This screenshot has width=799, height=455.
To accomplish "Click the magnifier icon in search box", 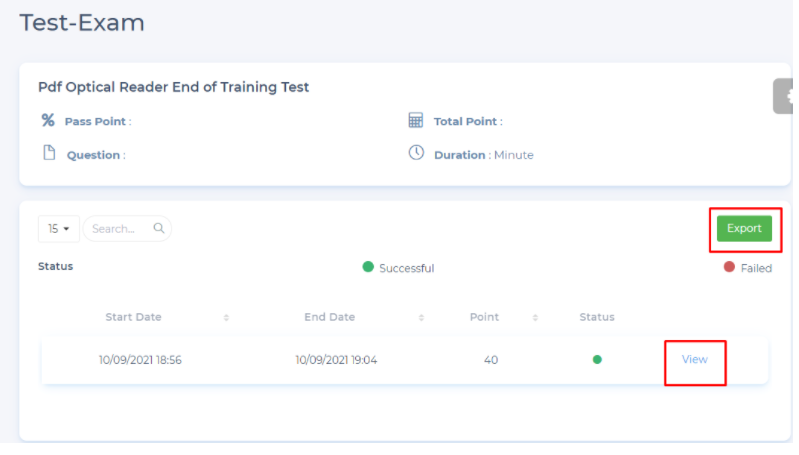I will 158,228.
